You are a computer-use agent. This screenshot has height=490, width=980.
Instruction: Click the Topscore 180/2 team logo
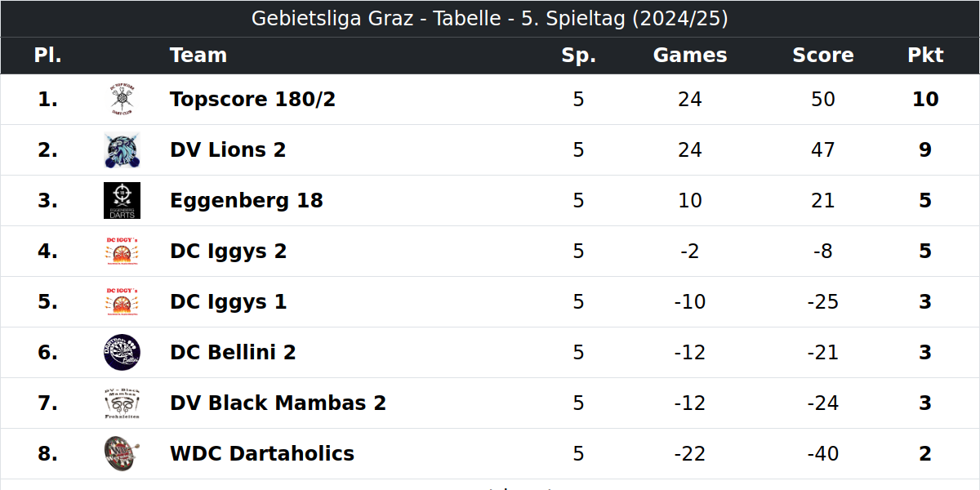(x=122, y=100)
